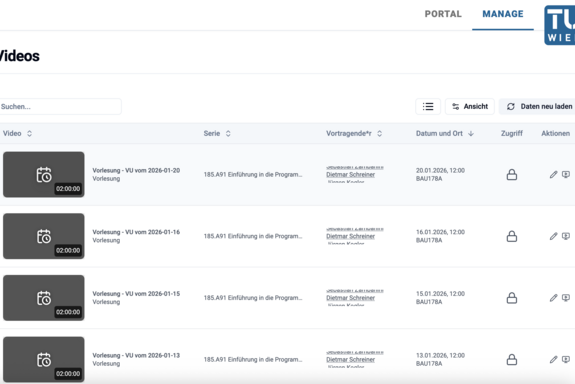Click Dietmar Schreiner in 2026-01-13 row
The image size is (575, 384).
tap(351, 359)
